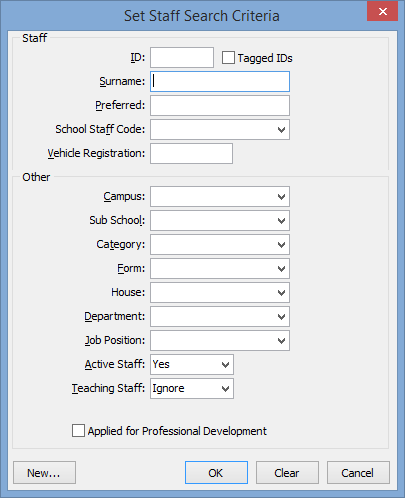Open the Department dropdown list
Image resolution: width=405 pixels, height=498 pixels.
coord(220,316)
